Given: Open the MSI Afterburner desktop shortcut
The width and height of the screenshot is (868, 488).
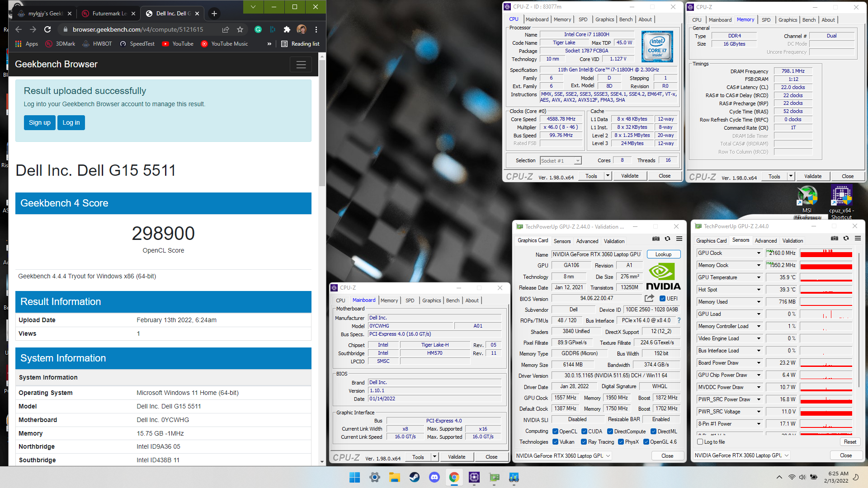Looking at the screenshot, I should pos(807,202).
